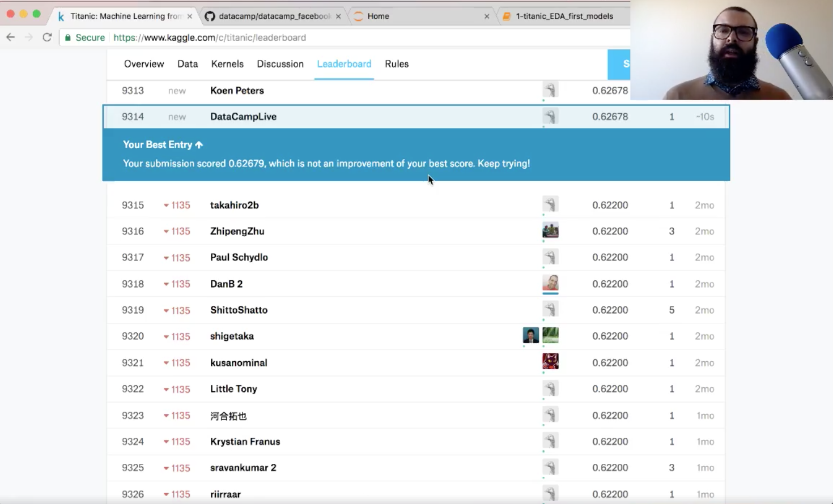Open Paul Schydlo's profile link
The height and width of the screenshot is (504, 833).
239,257
